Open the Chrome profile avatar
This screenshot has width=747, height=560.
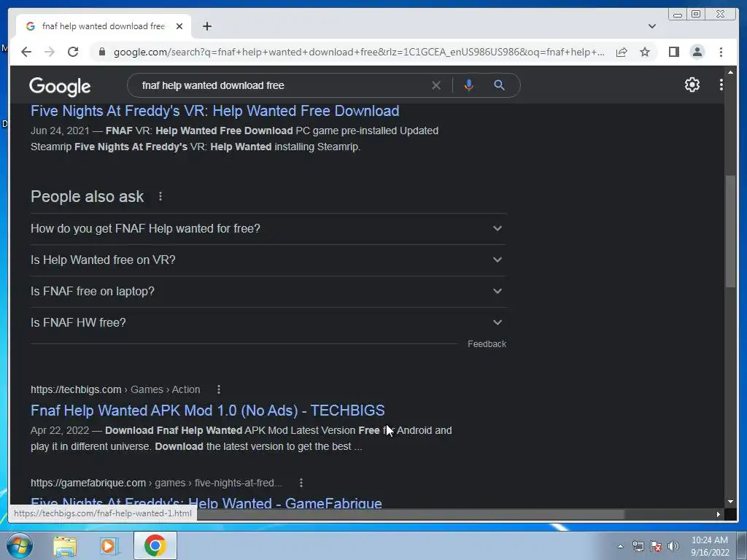point(697,52)
